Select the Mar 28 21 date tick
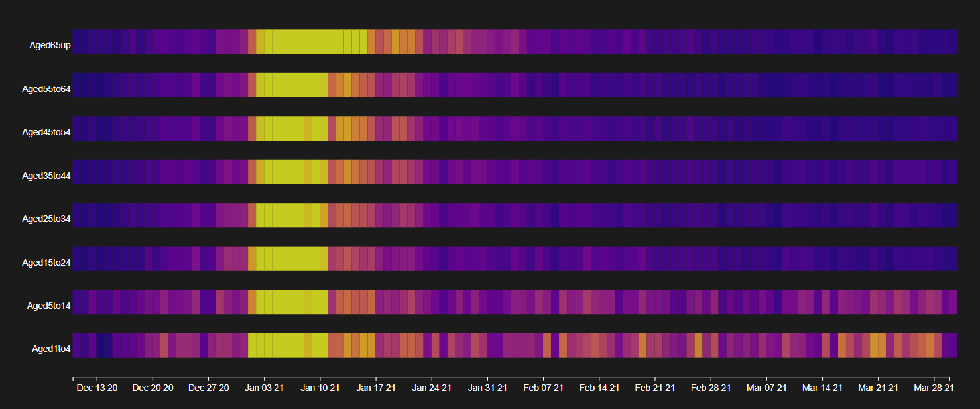This screenshot has height=409, width=980. tap(934, 388)
